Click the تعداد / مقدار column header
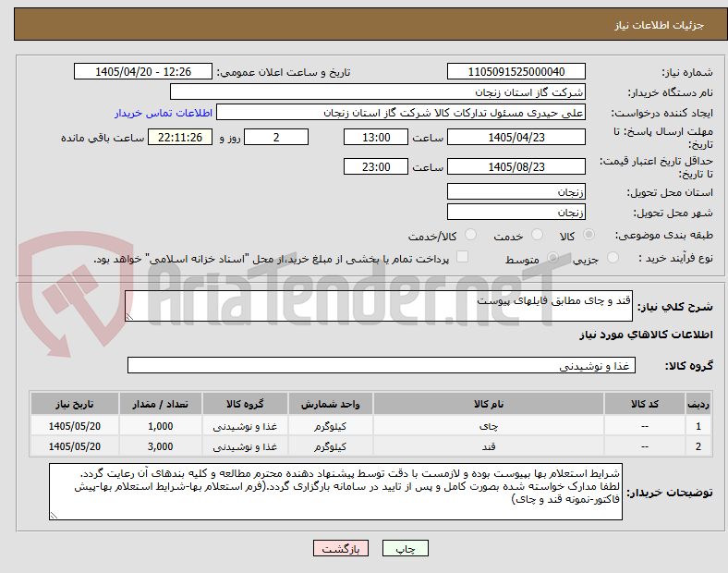This screenshot has height=573, width=728. pos(160,404)
